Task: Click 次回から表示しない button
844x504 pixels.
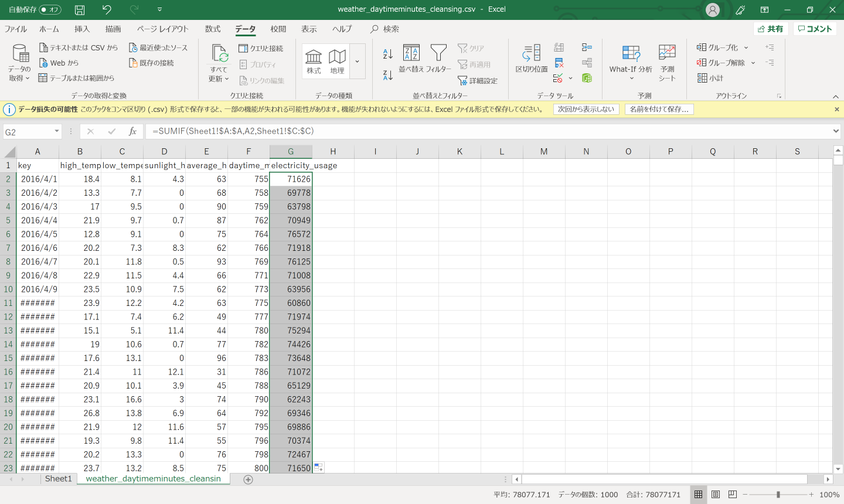Action: pos(586,109)
